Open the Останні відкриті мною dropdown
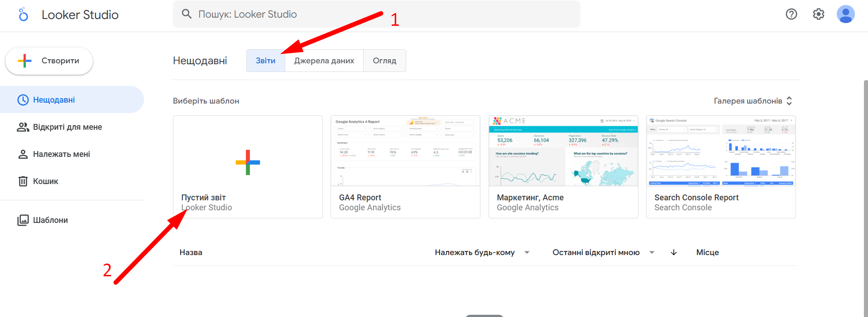This screenshot has height=317, width=868. 604,252
